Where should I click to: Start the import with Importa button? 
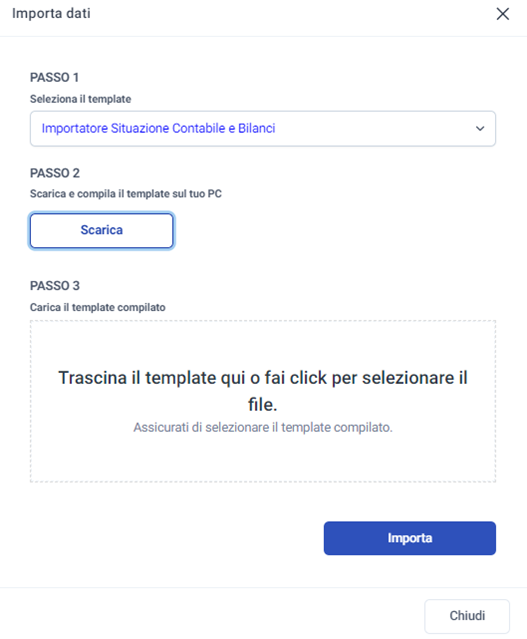(410, 538)
